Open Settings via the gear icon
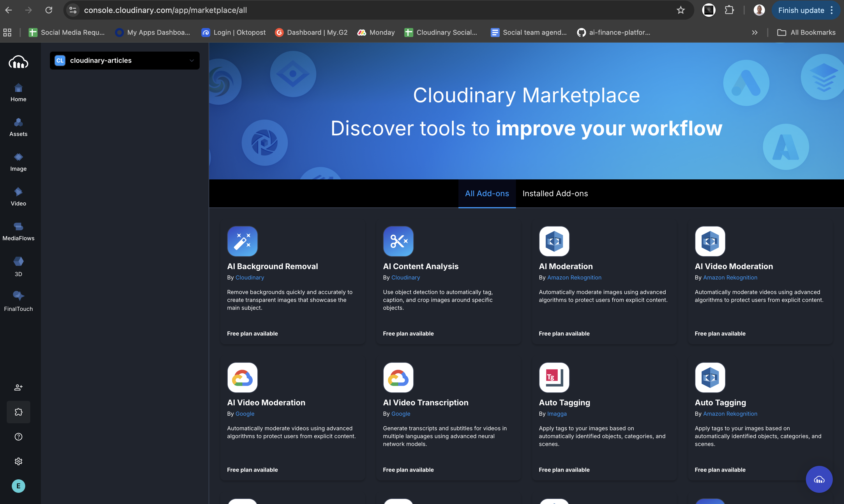Screen dimensions: 844x504 pos(18,461)
